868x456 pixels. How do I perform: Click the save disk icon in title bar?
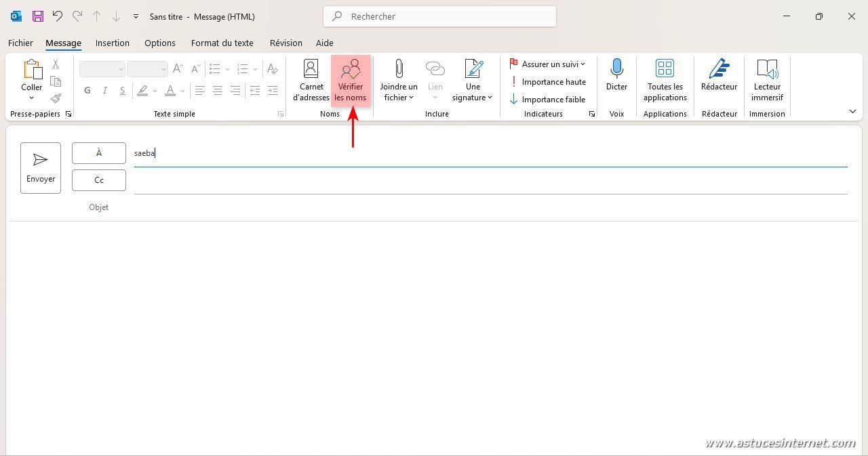38,16
